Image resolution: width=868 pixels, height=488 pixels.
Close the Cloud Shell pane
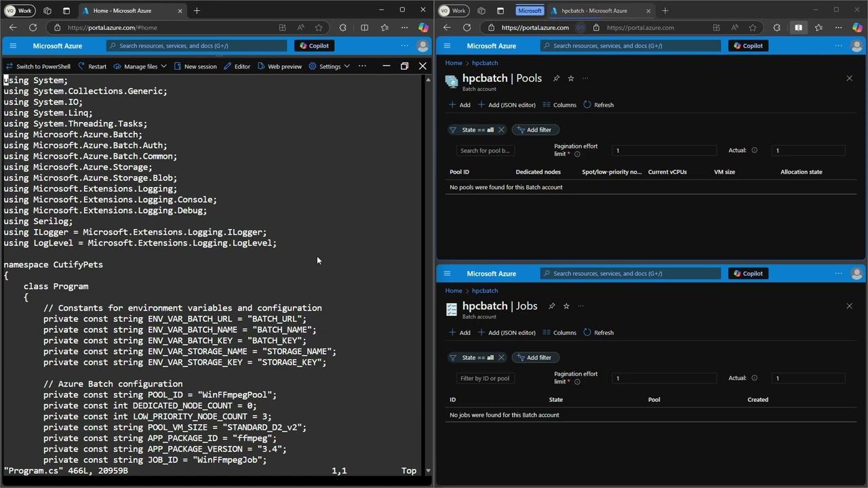422,66
